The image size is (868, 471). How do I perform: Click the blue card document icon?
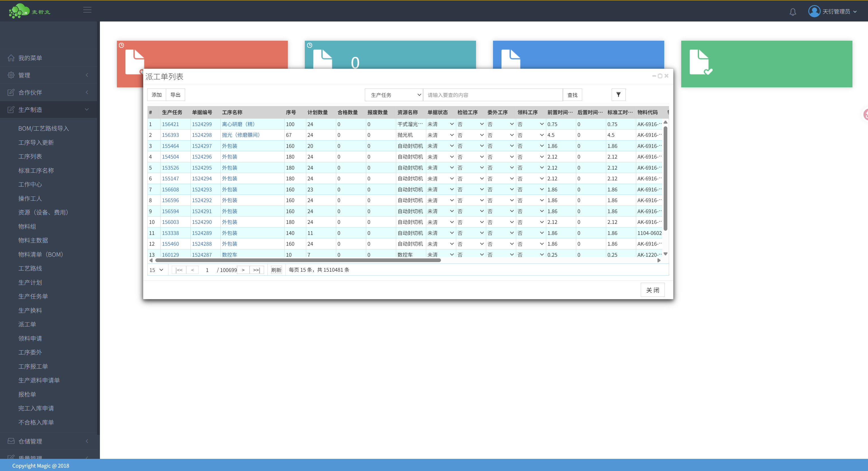click(511, 59)
